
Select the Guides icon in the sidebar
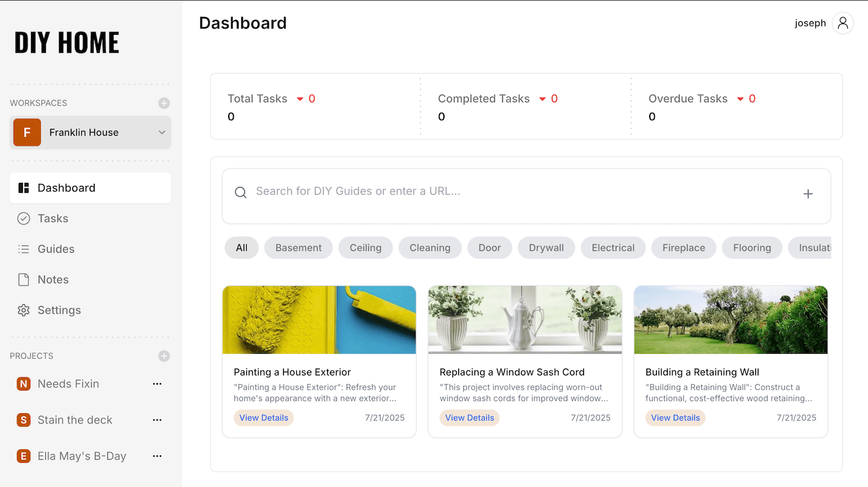pyautogui.click(x=24, y=248)
